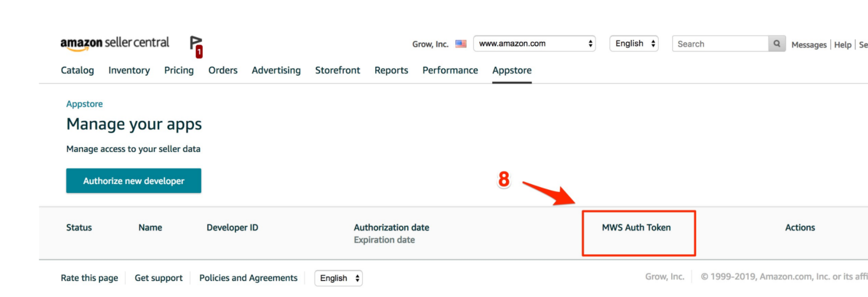Image resolution: width=868 pixels, height=297 pixels.
Task: Open Policies and Agreements link
Action: [248, 278]
